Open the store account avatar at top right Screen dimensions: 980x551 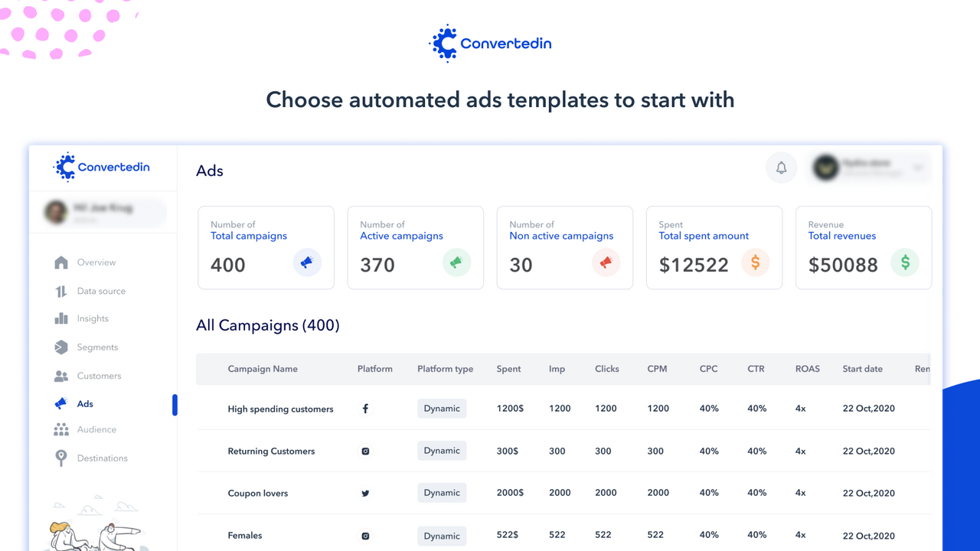pos(825,168)
